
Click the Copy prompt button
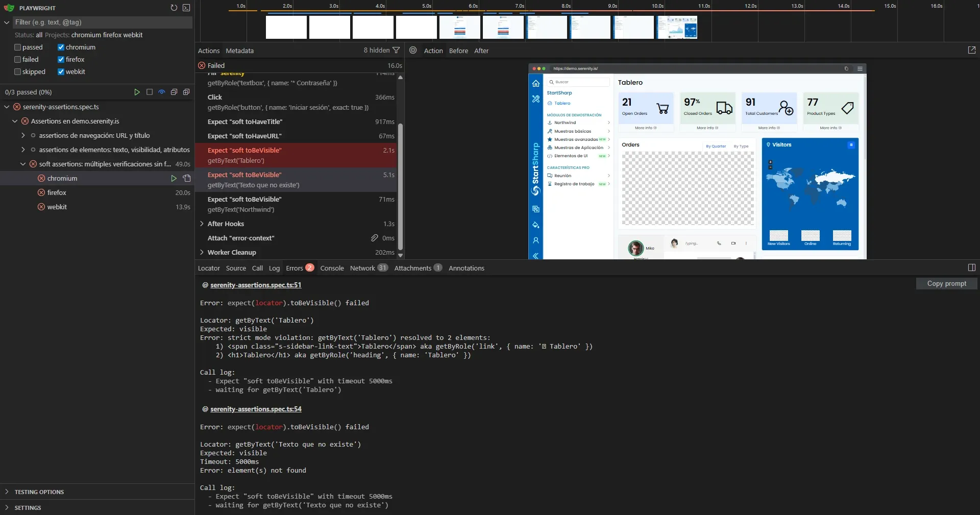[x=946, y=283]
